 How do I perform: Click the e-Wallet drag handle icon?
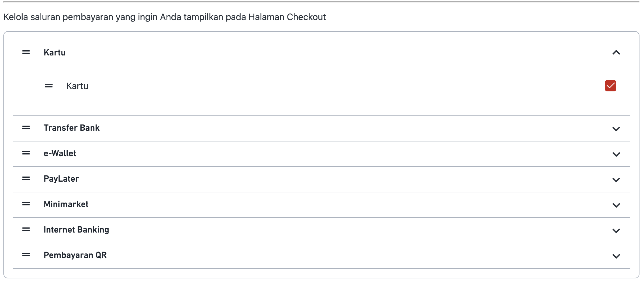point(26,153)
